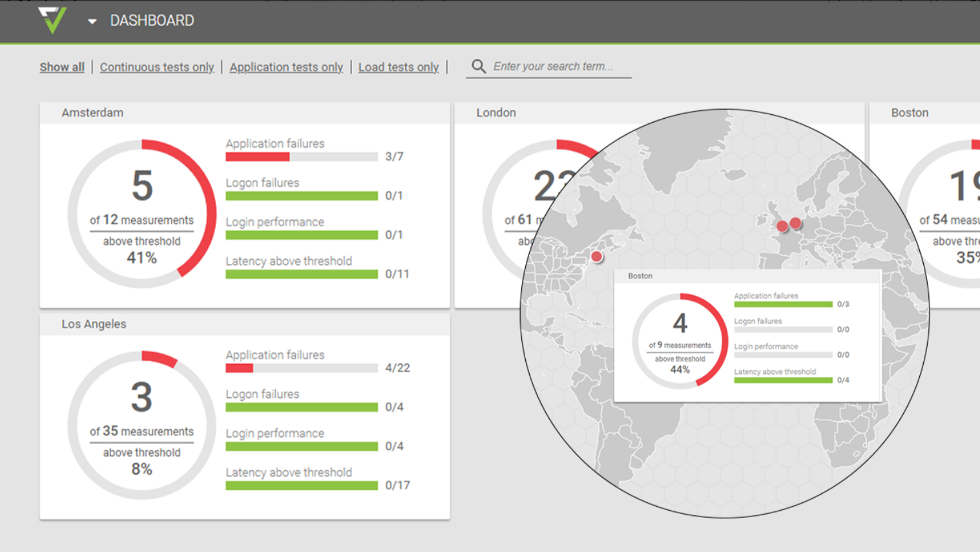The width and height of the screenshot is (980, 552).
Task: Click Amsterdam Logon failures bar 0/1
Action: pyautogui.click(x=302, y=196)
